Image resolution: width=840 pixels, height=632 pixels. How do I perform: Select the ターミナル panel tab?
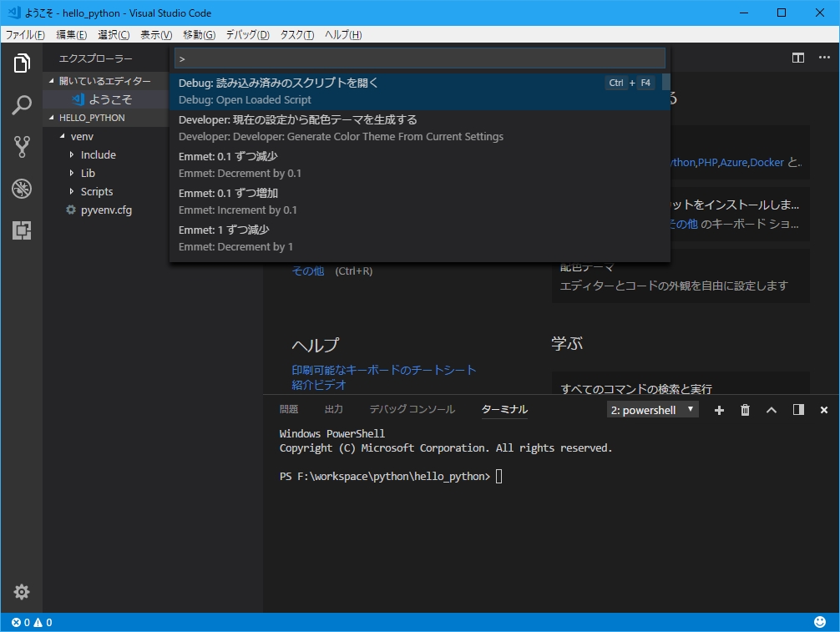pos(504,409)
